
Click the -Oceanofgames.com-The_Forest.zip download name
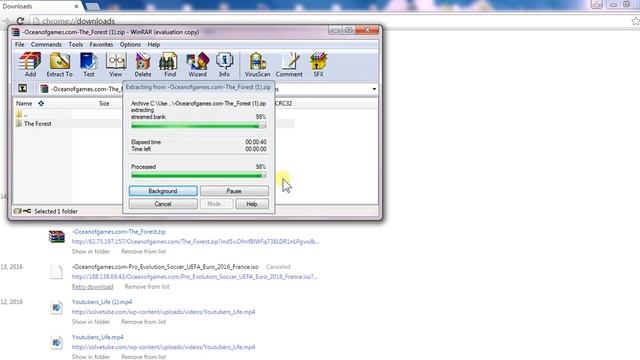point(119,231)
